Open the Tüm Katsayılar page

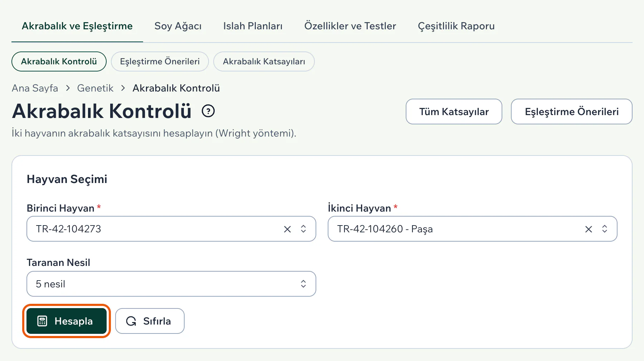(x=454, y=112)
